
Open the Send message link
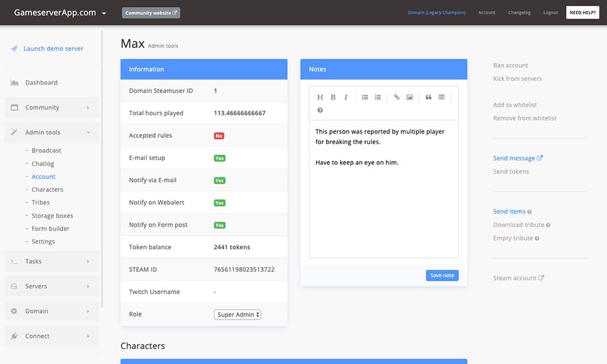514,157
